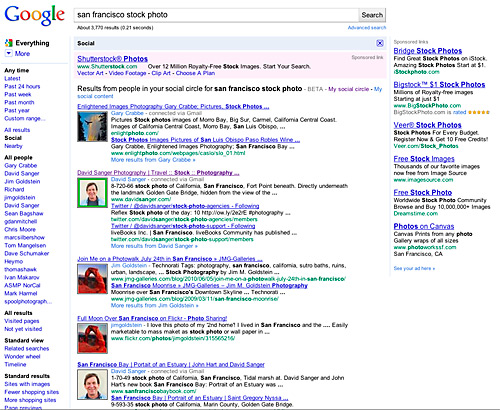The height and width of the screenshot is (410, 500).
Task: Open David Sanger Photography Travel result title
Action: point(158,173)
